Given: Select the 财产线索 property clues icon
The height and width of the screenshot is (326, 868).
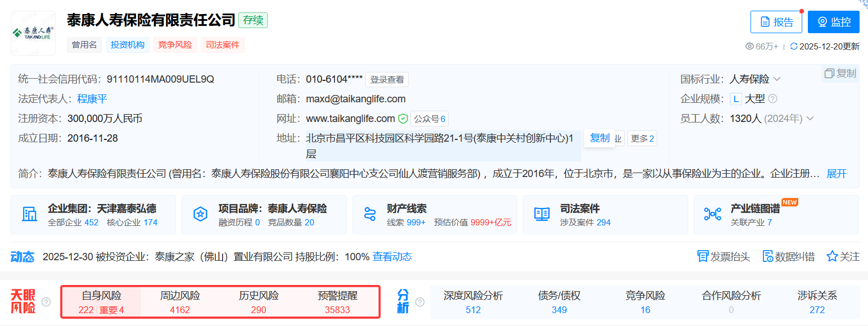Looking at the screenshot, I should coord(370,214).
